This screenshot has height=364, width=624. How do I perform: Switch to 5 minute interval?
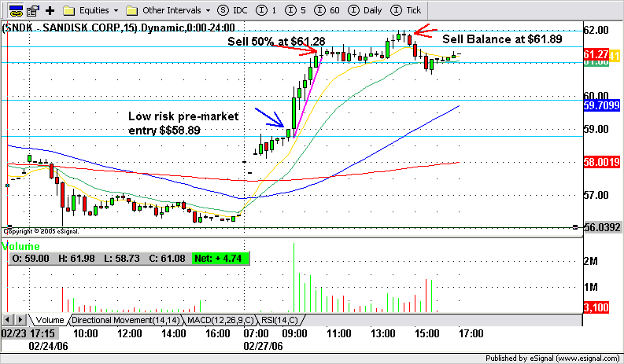pos(296,10)
